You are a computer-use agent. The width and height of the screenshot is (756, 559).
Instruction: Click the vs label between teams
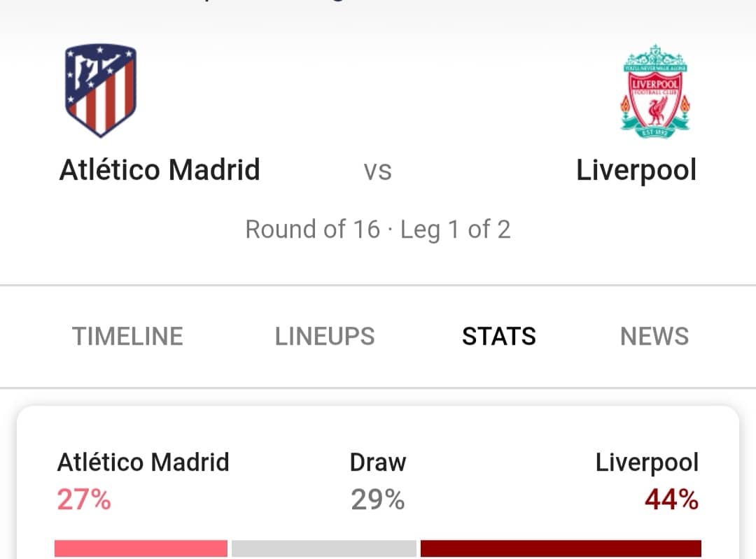(377, 171)
